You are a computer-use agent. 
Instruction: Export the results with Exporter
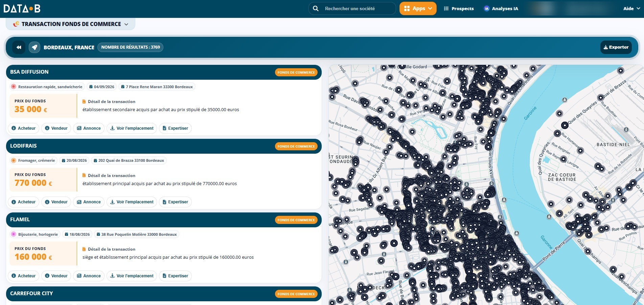[x=616, y=47]
